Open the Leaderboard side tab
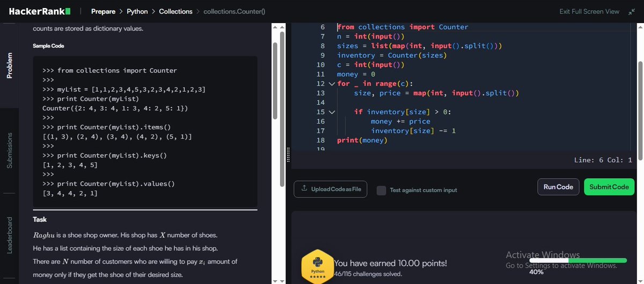 click(9, 235)
